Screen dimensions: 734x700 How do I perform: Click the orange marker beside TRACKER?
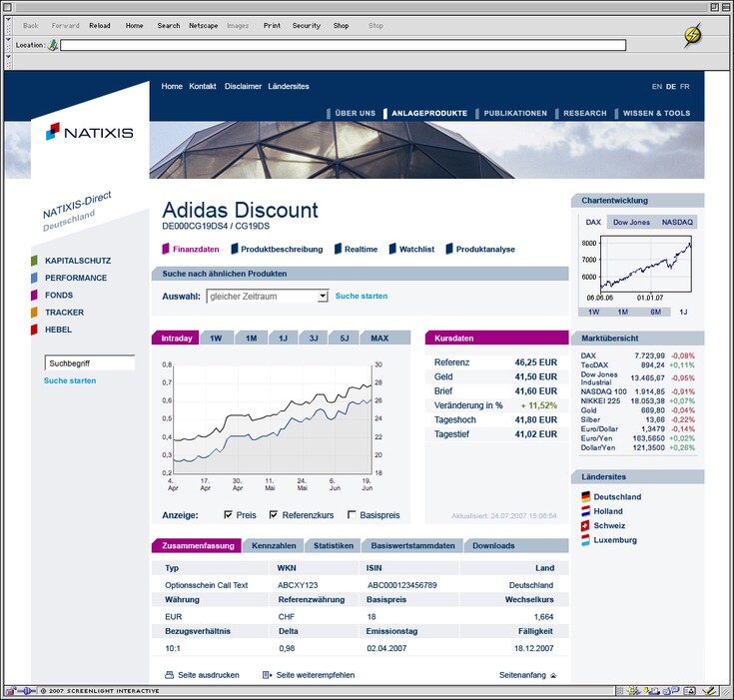click(x=34, y=313)
